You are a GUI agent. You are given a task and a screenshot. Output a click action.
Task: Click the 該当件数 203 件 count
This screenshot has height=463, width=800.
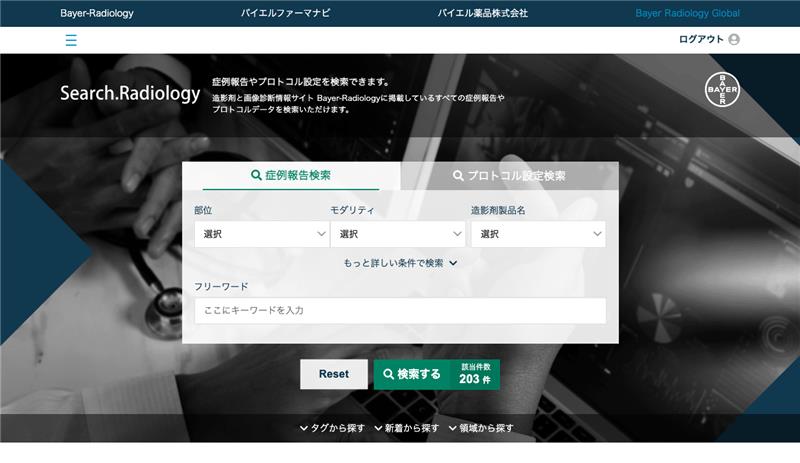475,375
